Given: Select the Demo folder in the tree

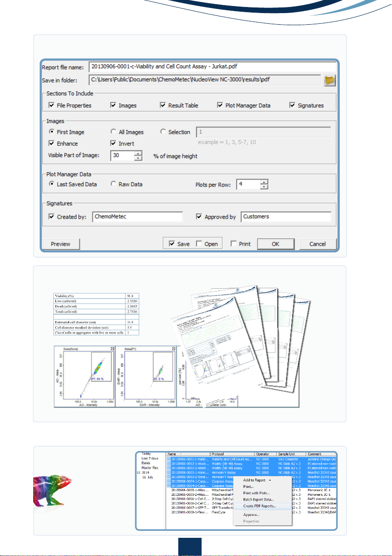Looking at the screenshot, I should [146, 463].
